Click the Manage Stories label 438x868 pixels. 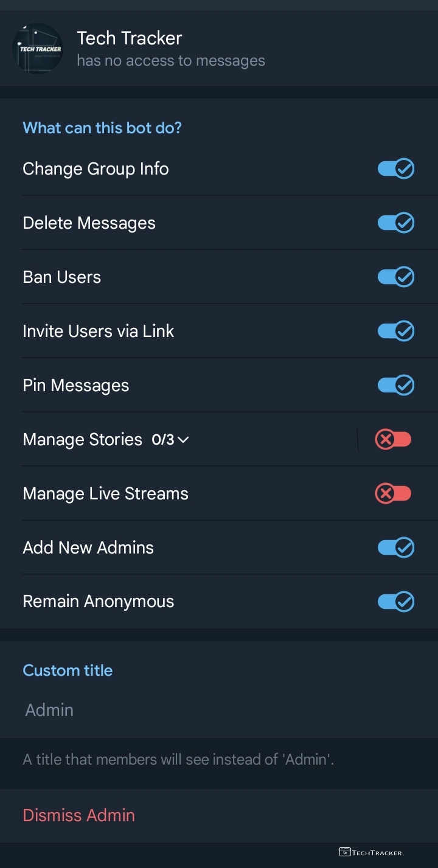tap(82, 440)
